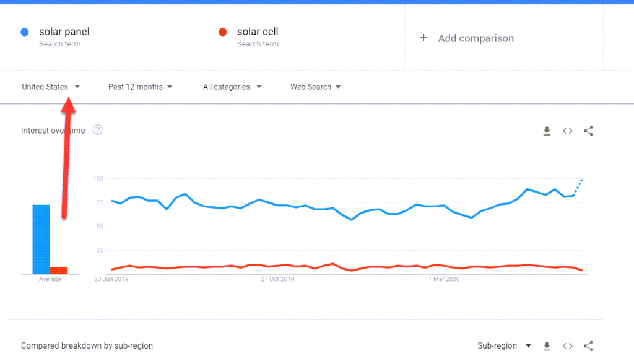Click the blue Average bar in chart
The image size is (634, 364).
[41, 240]
